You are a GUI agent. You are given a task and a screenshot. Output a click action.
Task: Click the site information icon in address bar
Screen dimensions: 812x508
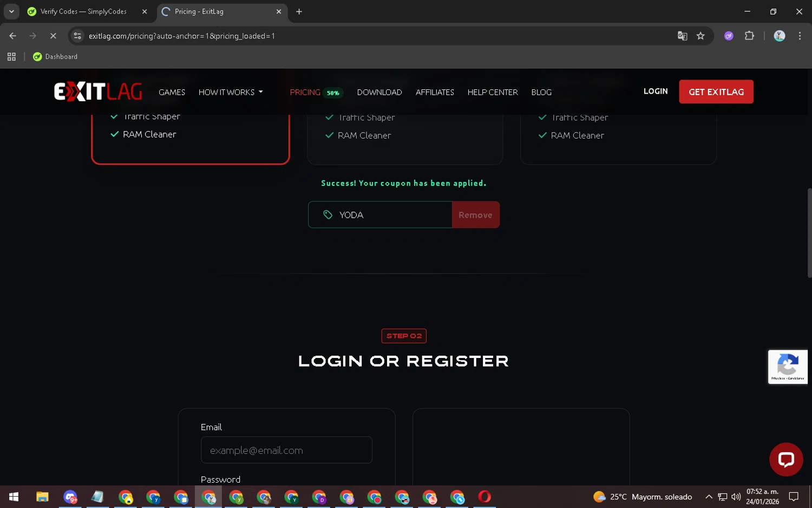point(77,36)
